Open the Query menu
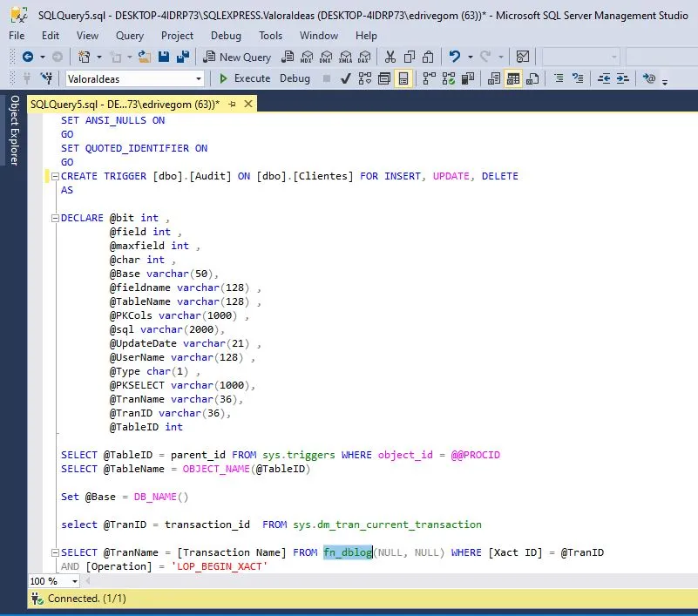Screen dimensions: 698x616 pos(130,36)
